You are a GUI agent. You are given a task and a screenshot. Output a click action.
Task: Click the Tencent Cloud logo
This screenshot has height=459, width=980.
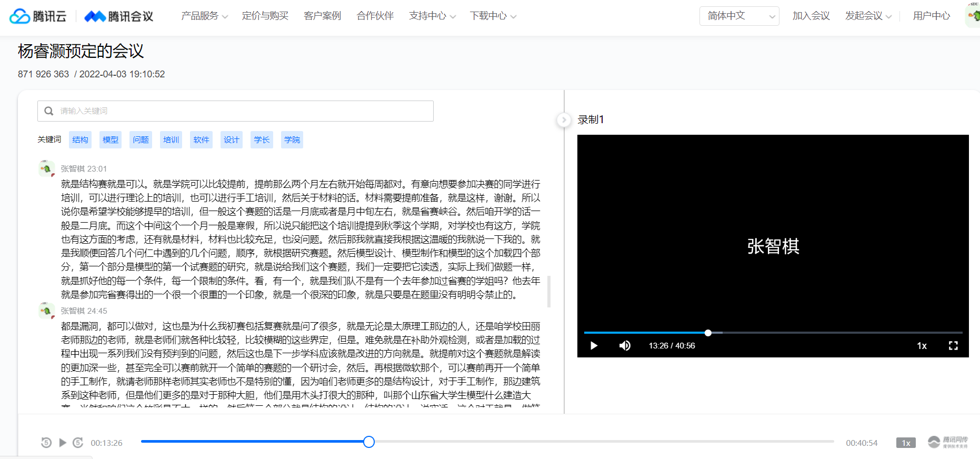coord(38,16)
